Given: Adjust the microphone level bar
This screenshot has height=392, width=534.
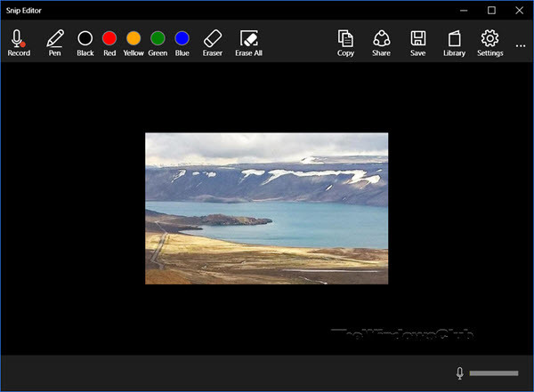Looking at the screenshot, I should [x=494, y=373].
